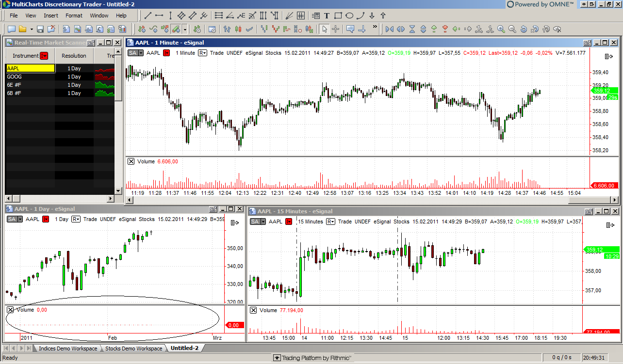Viewport: 623px width, 364px height.
Task: Click the grid drawing tool icon
Action: [301, 16]
